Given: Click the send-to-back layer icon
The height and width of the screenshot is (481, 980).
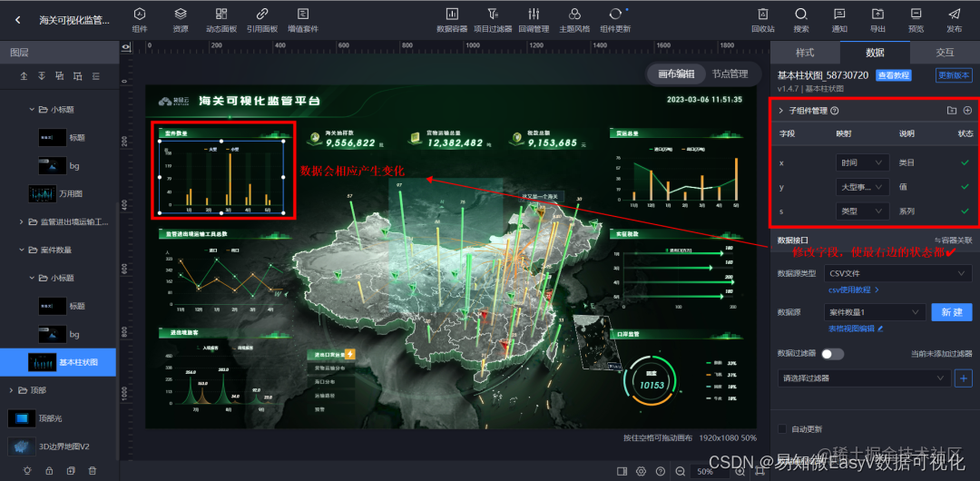Looking at the screenshot, I should pyautogui.click(x=78, y=76).
